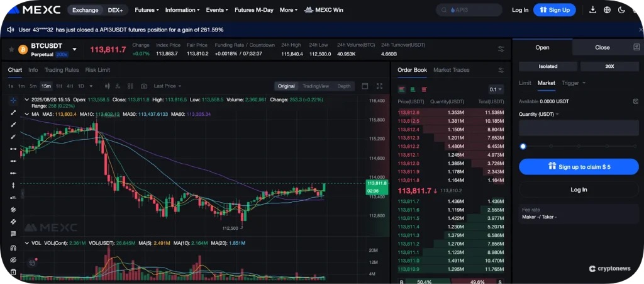Change the 20X leverage setting
The height and width of the screenshot is (284, 644).
coord(609,66)
